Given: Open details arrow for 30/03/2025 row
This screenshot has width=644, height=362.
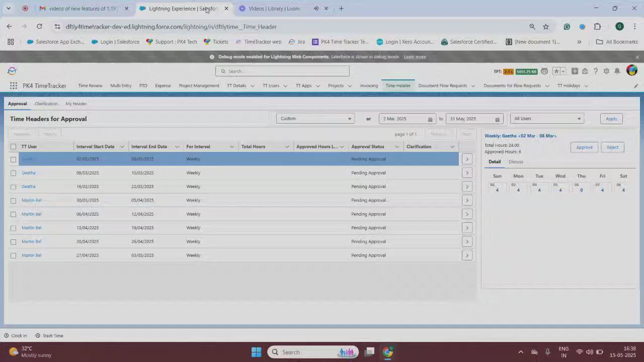Looking at the screenshot, I should [467, 200].
